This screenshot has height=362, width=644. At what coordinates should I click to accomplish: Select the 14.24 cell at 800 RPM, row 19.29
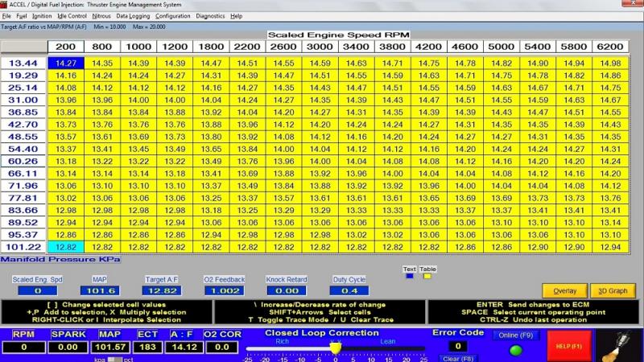[102, 76]
